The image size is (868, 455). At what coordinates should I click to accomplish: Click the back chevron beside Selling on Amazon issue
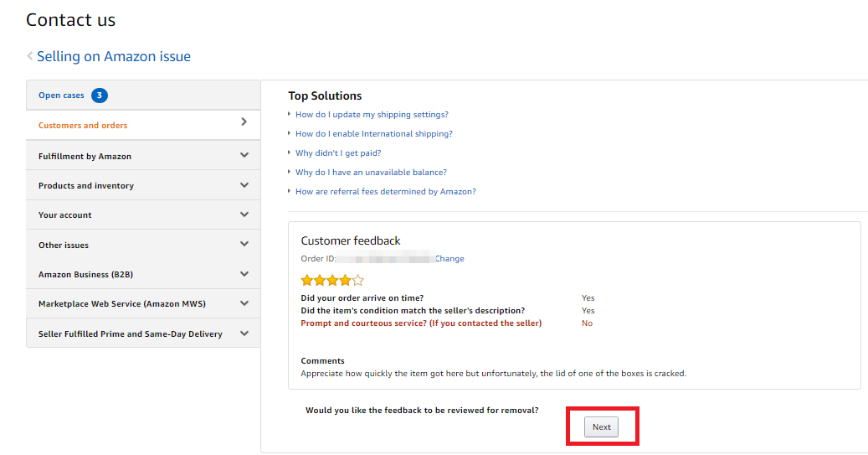click(x=30, y=56)
